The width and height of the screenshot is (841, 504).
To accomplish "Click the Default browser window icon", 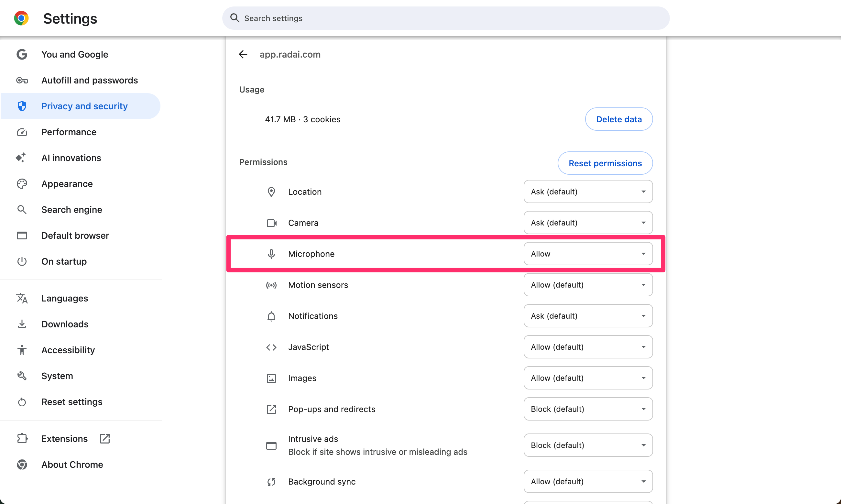I will [22, 236].
